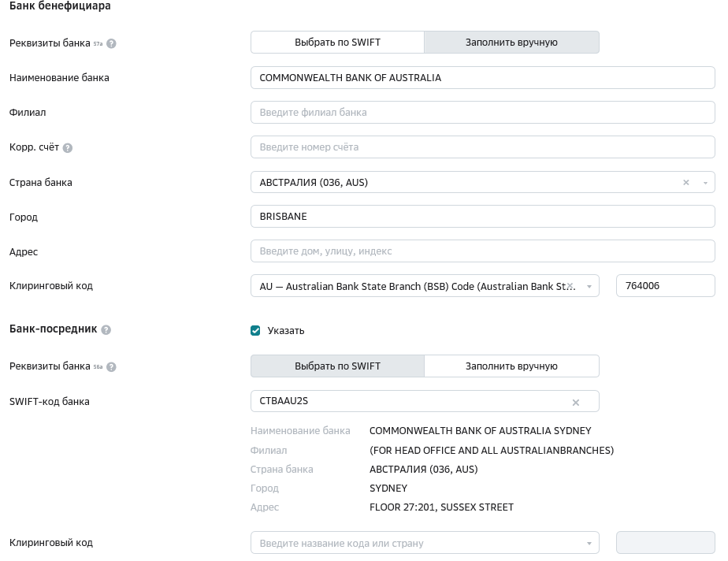This screenshot has height=561, width=728.
Task: Clear the CTBAAU2S SWIFT code field
Action: click(x=575, y=402)
